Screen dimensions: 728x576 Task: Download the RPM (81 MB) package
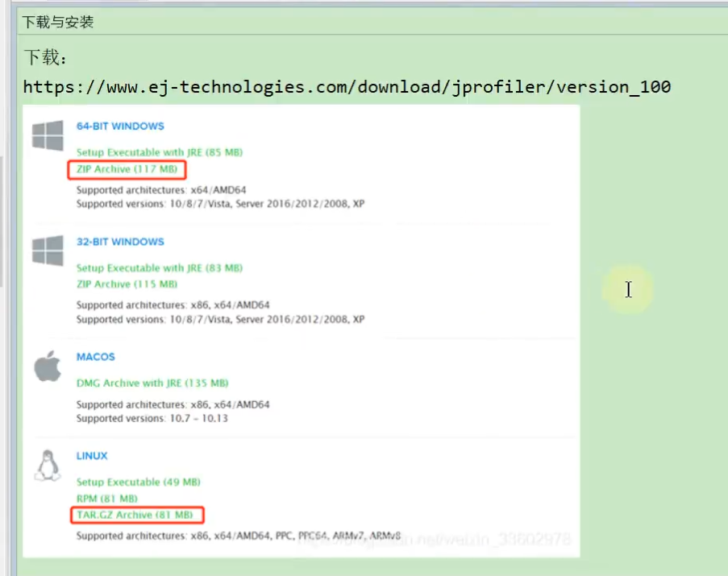pos(106,499)
